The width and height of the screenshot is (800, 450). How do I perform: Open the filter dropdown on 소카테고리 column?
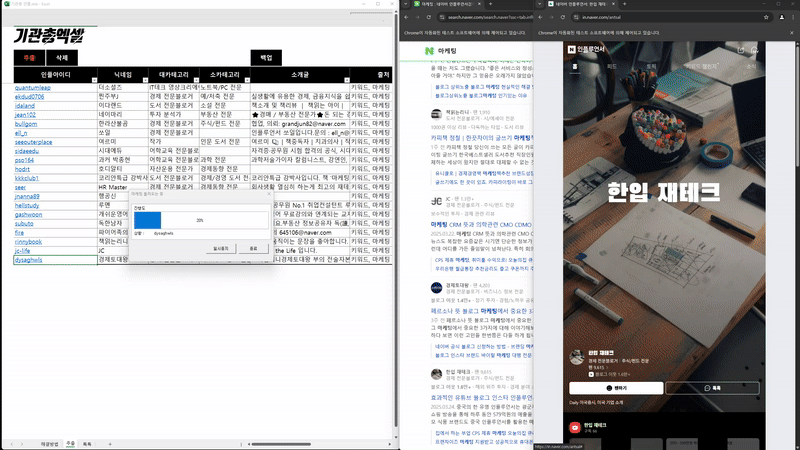pyautogui.click(x=247, y=80)
